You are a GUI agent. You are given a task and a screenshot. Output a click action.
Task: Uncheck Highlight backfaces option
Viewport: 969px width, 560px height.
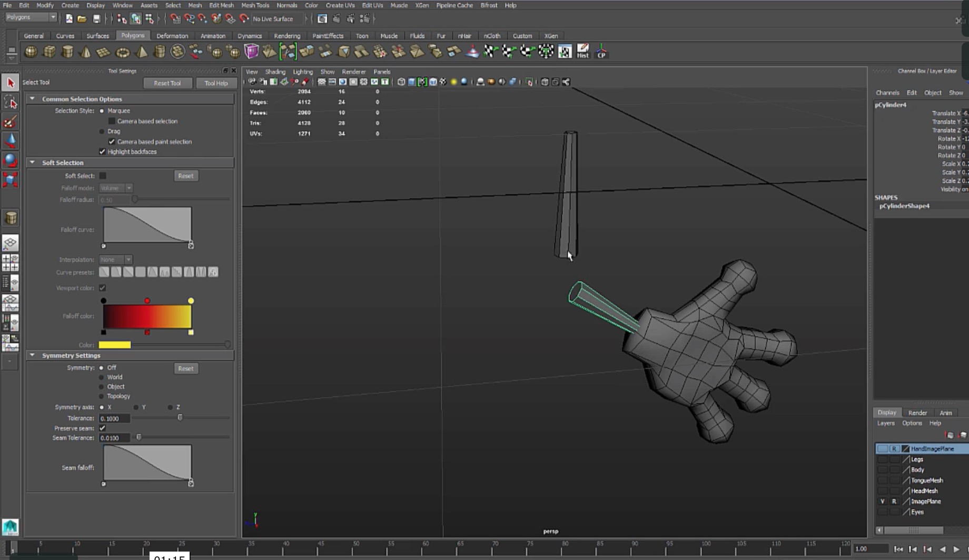(102, 152)
